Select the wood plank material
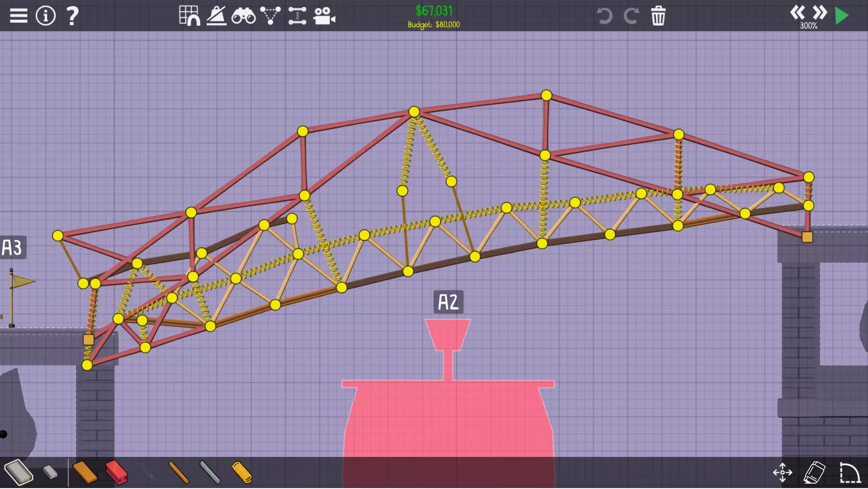 coord(85,472)
